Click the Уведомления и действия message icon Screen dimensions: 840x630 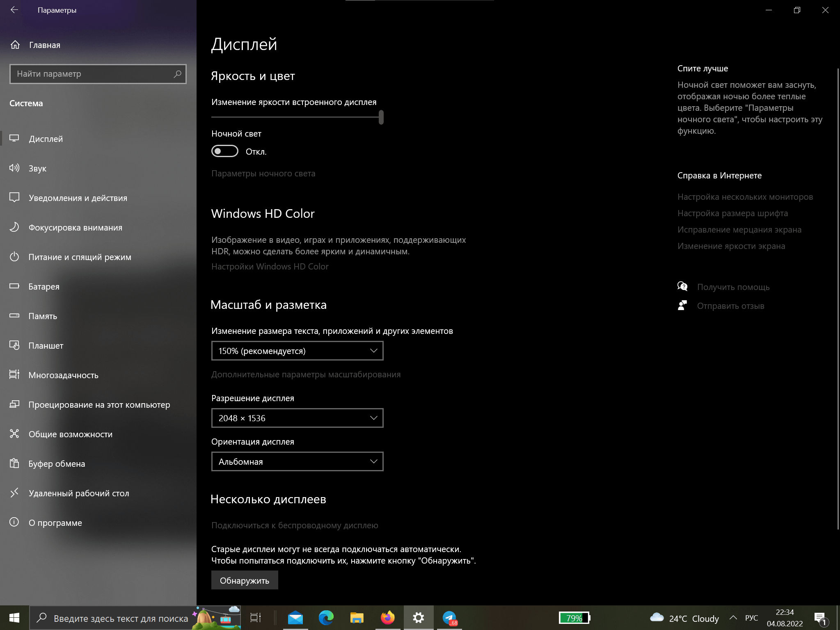click(14, 198)
